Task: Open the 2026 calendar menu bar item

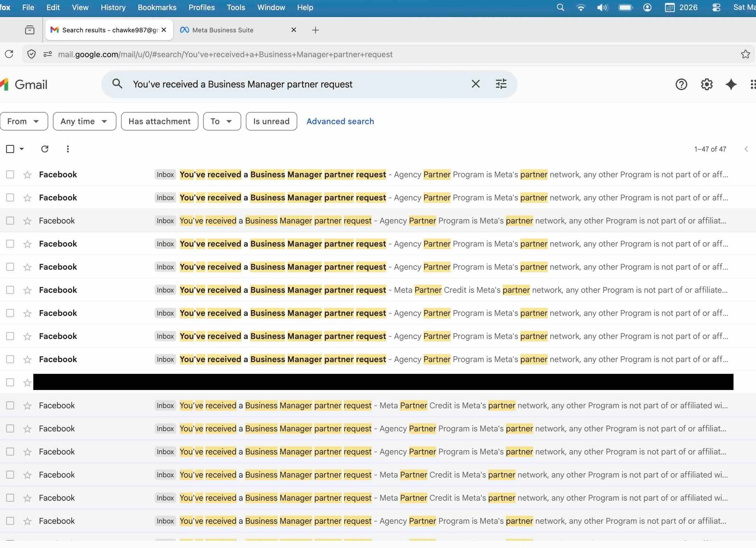Action: 681,7
